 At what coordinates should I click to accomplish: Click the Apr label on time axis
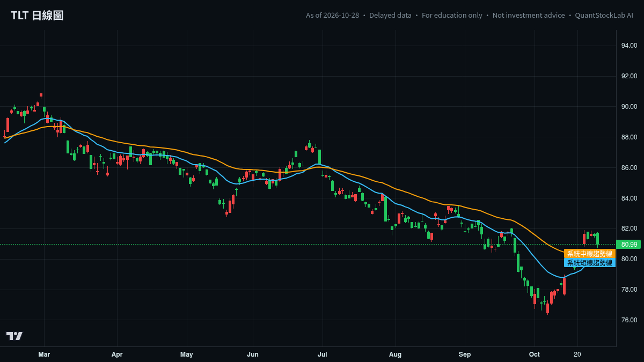[x=117, y=354]
